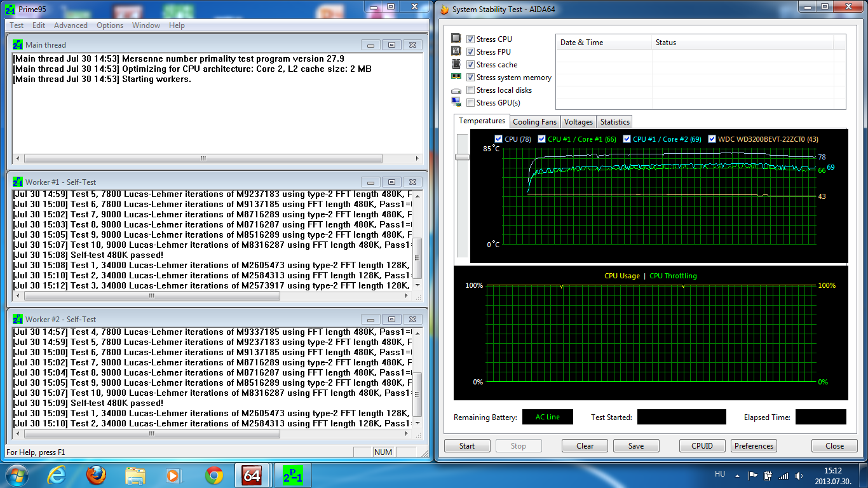Click the Close button in AIDA64
This screenshot has height=488, width=868.
(x=834, y=446)
